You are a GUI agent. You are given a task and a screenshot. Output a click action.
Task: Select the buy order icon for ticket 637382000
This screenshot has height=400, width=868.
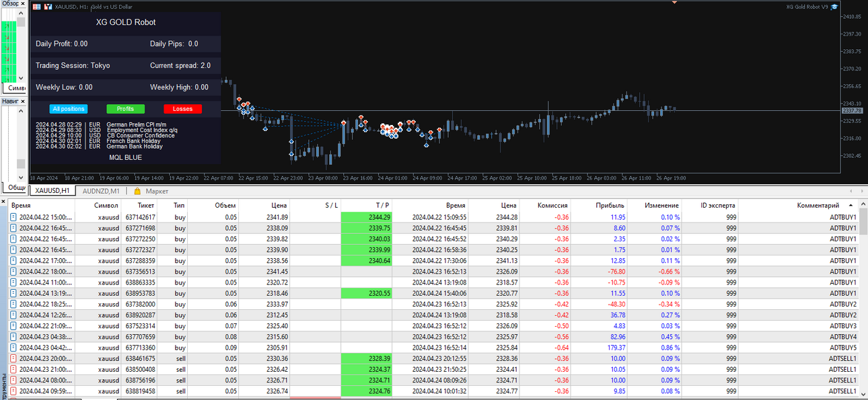(x=13, y=304)
